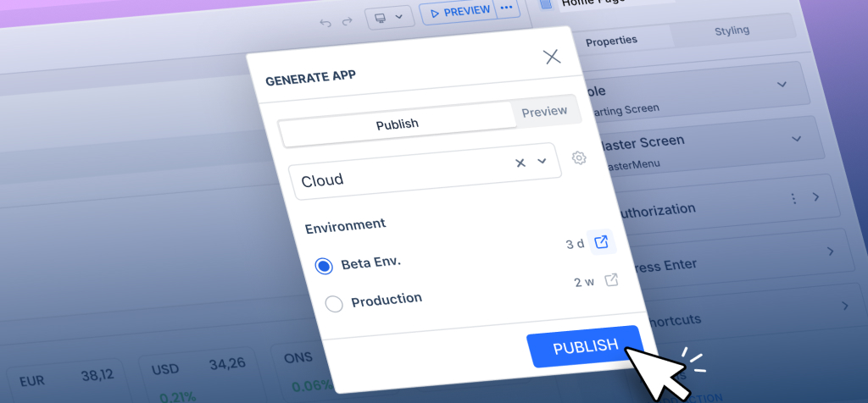868x403 pixels.
Task: Switch to the Properties tab
Action: [611, 41]
